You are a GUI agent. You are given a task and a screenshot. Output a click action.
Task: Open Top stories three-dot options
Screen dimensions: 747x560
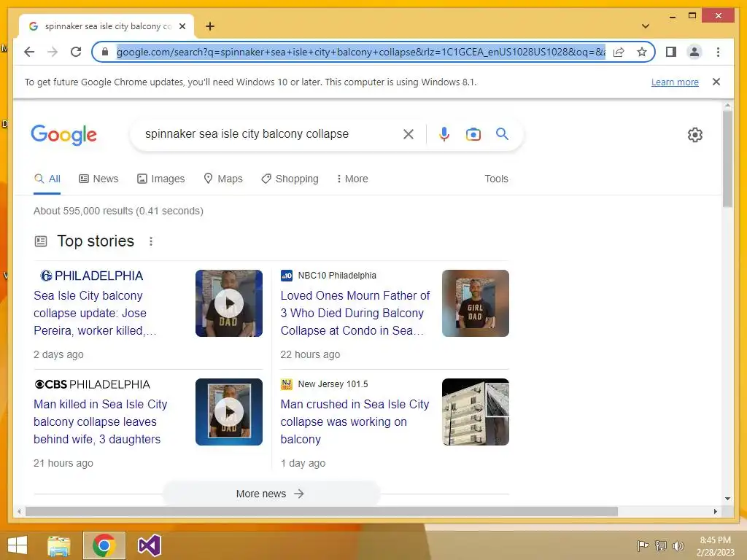click(150, 241)
